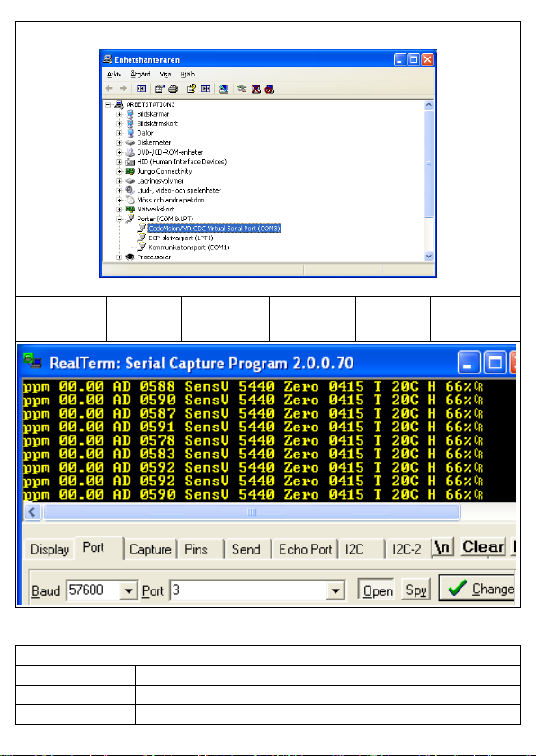
Task: Click the Clear button in RealTerm
Action: [483, 547]
